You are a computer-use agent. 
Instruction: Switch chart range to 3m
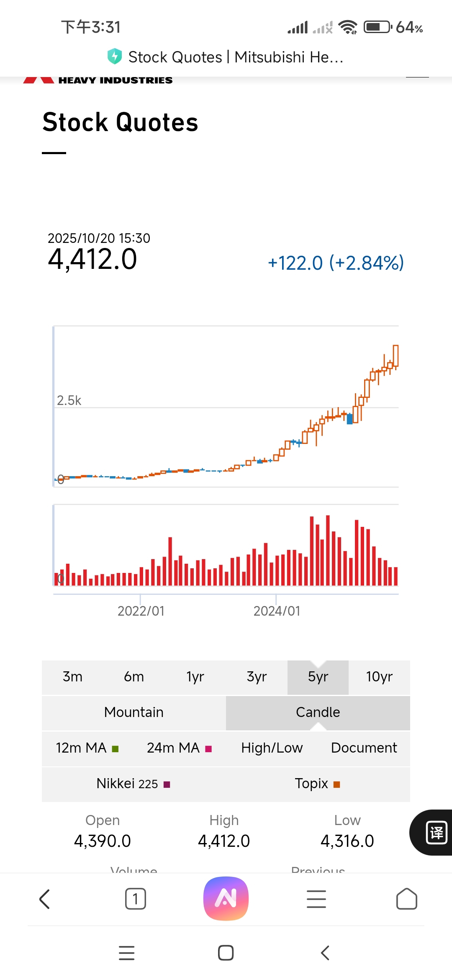72,677
